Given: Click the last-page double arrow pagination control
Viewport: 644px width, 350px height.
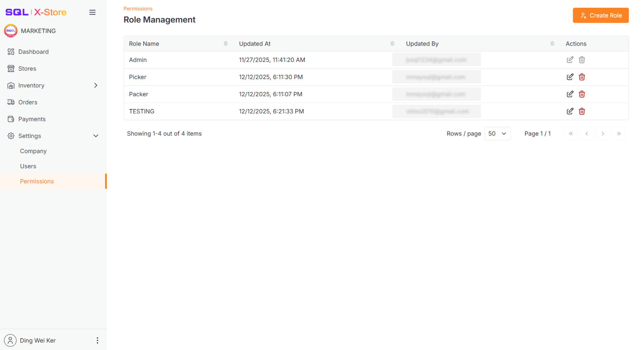Looking at the screenshot, I should [619, 134].
